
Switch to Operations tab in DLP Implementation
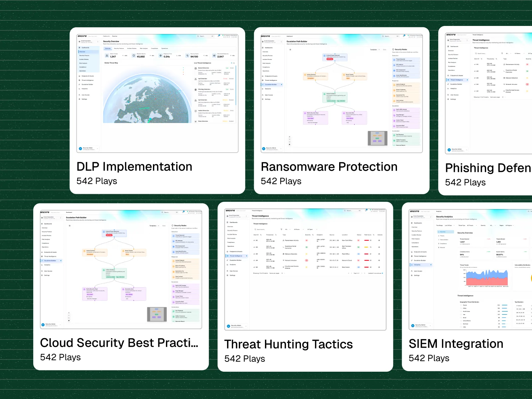165,49
